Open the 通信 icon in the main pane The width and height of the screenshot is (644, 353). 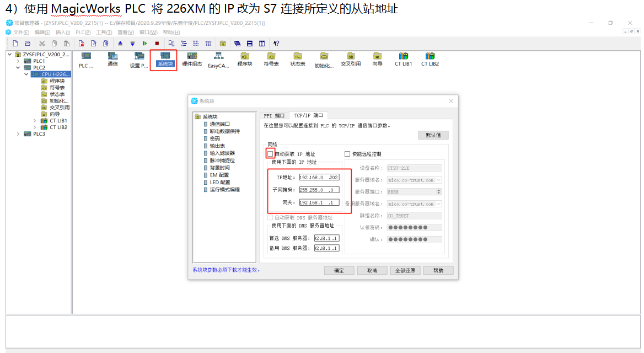112,59
